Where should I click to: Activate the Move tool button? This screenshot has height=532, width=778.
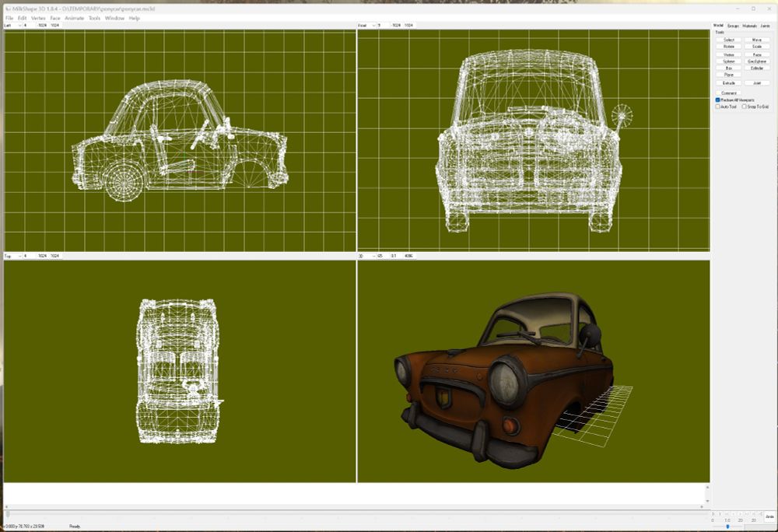click(757, 40)
